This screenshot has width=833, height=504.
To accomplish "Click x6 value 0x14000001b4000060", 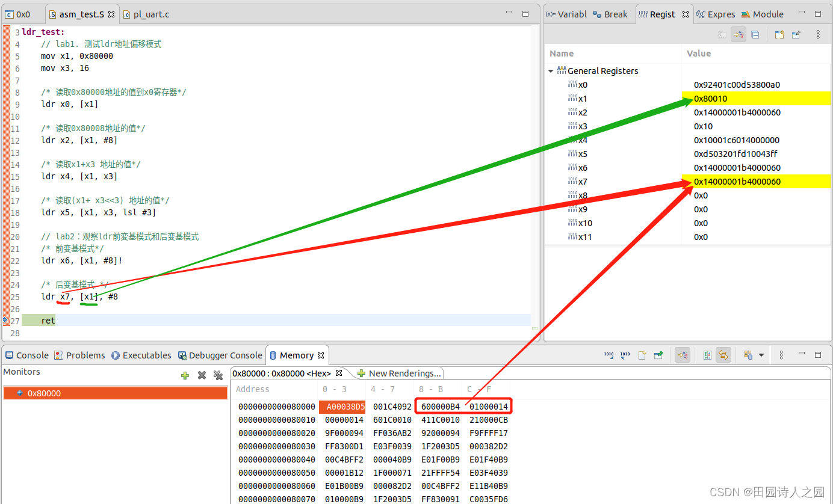I will coord(737,168).
